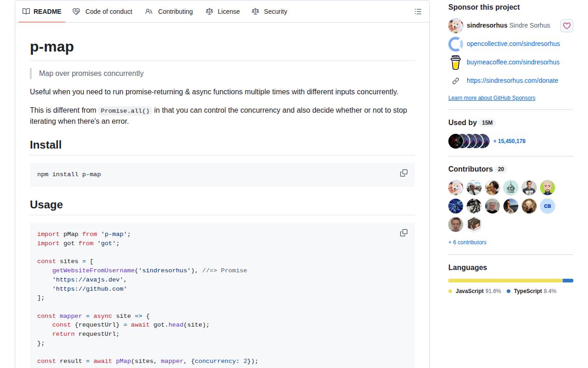Viewport: 588px width, 368px height.
Task: Open the + 15,450,178 dependents link
Action: coord(509,141)
